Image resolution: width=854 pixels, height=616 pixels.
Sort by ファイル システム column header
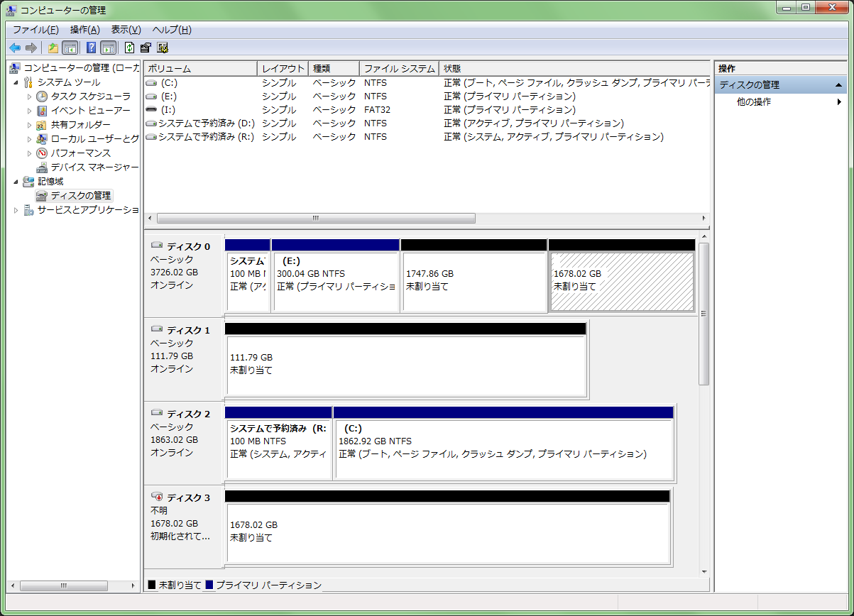(x=398, y=69)
